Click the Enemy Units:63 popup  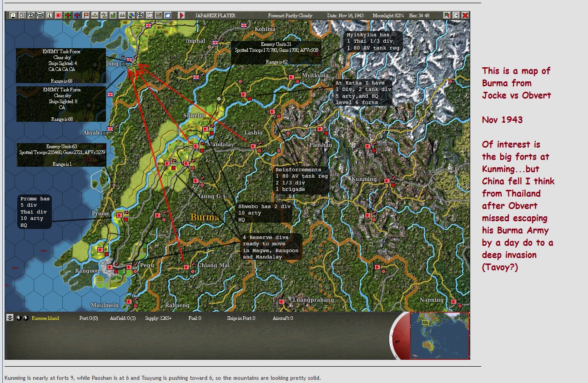tap(62, 155)
